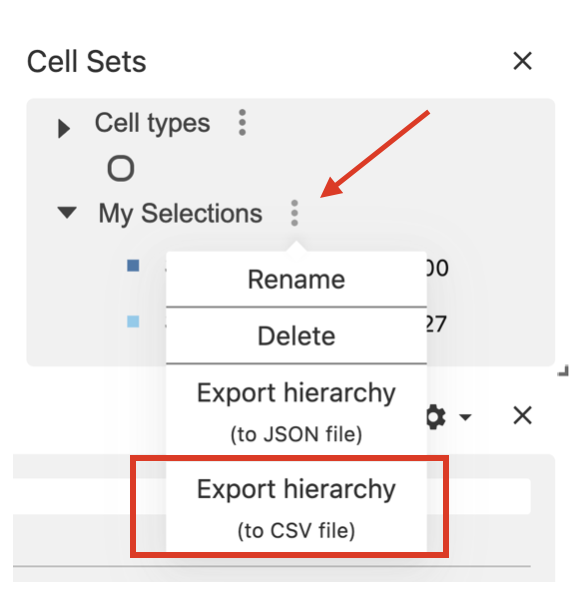This screenshot has height=594, width=576.
Task: Close the lower panel with its X icon
Action: 523,416
